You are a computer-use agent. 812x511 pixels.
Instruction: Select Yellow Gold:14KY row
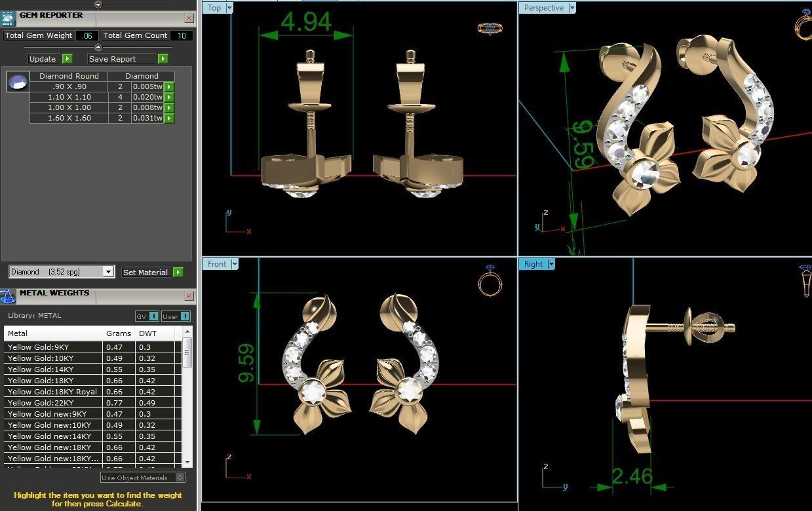[x=92, y=369]
